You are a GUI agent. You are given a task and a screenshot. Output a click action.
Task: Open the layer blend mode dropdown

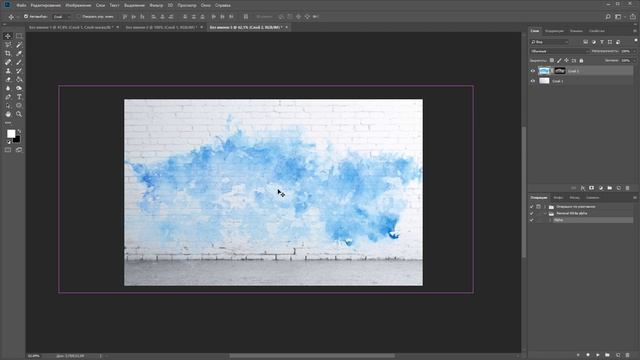point(560,51)
